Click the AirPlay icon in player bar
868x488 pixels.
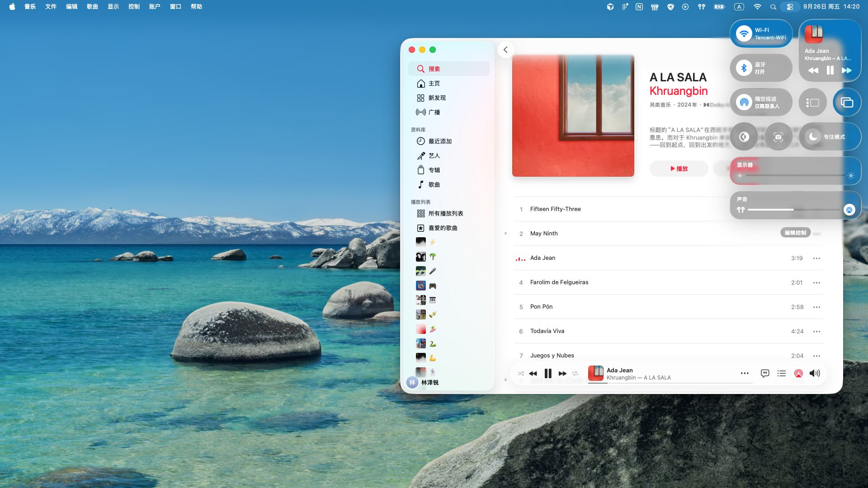[798, 373]
